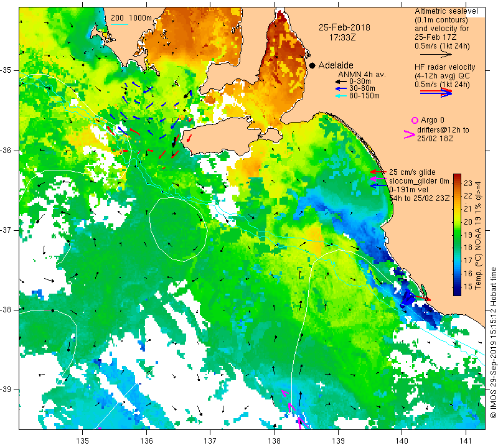Click the '200 1000m' depth legend text
Screen dimensions: 498x448
point(131,18)
